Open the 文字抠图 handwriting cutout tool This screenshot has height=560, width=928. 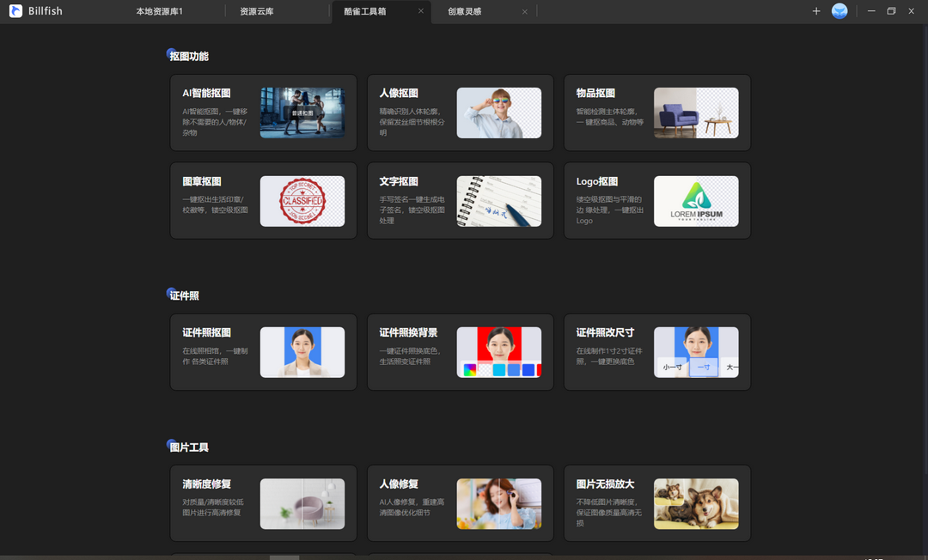tap(460, 200)
